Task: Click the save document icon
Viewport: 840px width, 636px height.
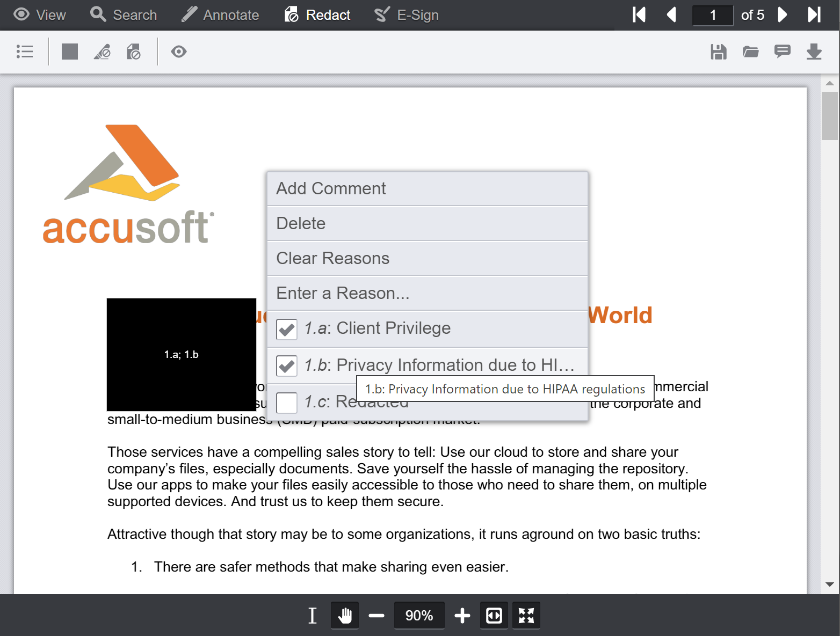Action: 718,52
